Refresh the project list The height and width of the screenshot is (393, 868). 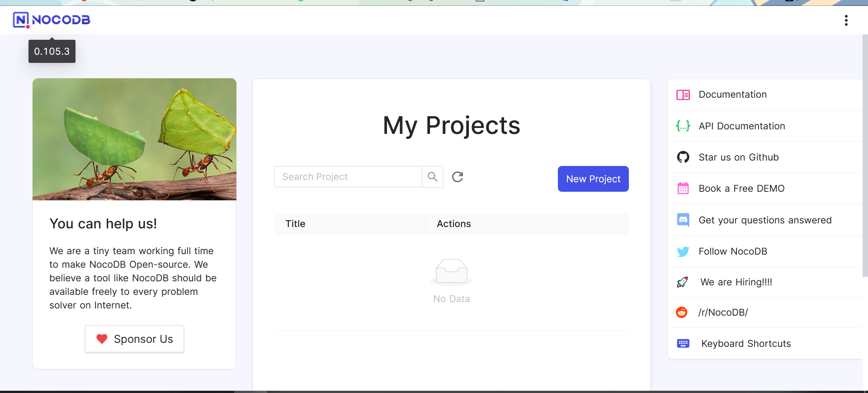(x=458, y=177)
